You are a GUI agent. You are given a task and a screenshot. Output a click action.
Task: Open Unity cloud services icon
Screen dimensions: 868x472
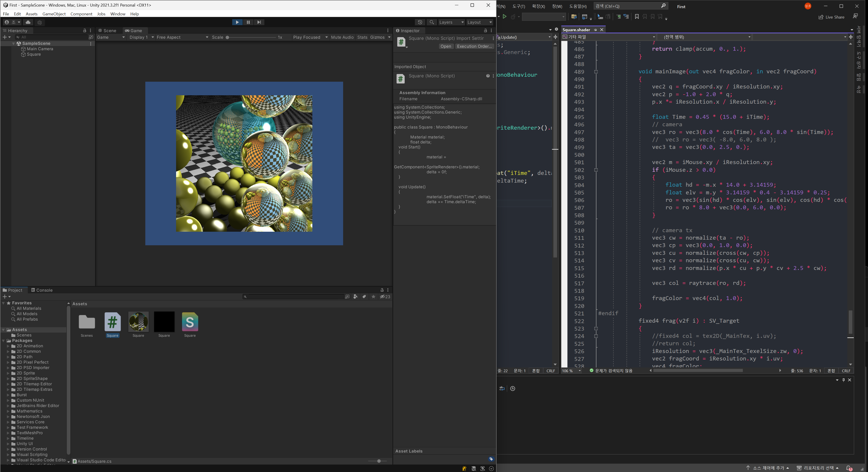coord(28,22)
